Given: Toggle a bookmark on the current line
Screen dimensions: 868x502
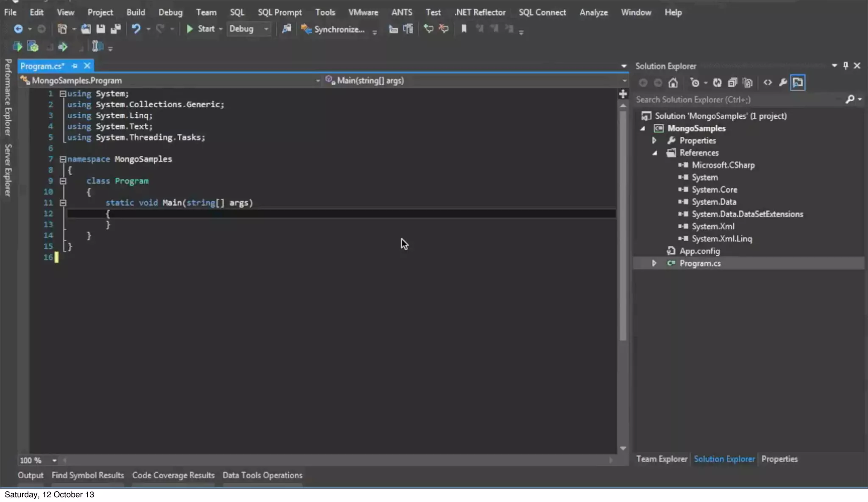Looking at the screenshot, I should click(464, 29).
